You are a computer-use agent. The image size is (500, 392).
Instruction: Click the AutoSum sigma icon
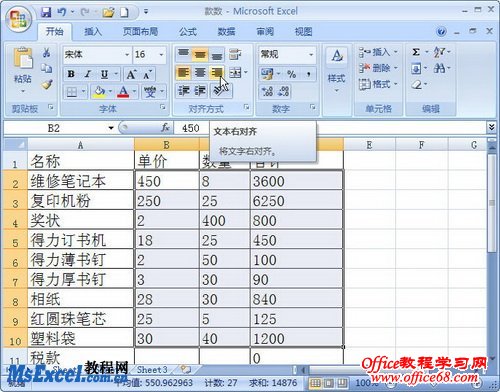coord(416,52)
